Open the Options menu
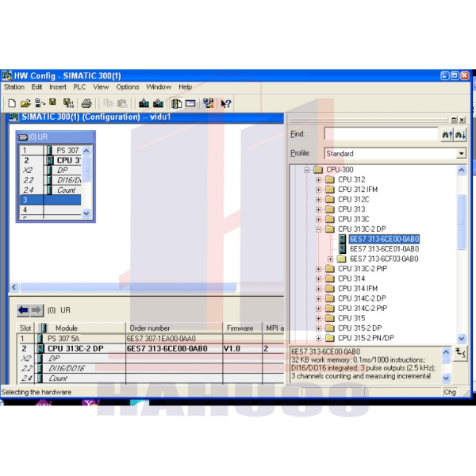The width and height of the screenshot is (476, 476). 128,87
